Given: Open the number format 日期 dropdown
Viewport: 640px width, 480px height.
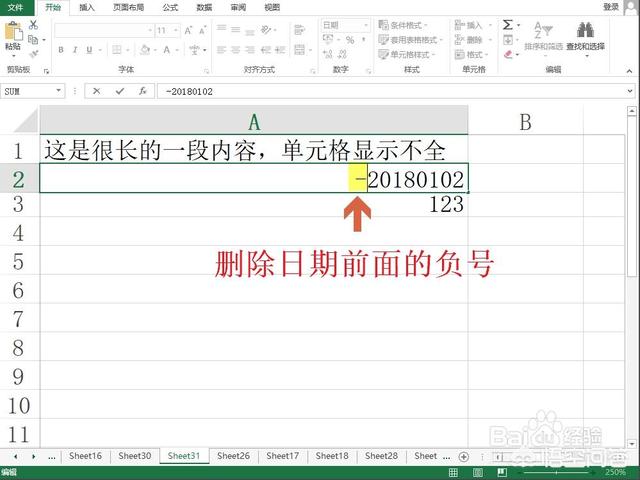Looking at the screenshot, I should [x=366, y=25].
